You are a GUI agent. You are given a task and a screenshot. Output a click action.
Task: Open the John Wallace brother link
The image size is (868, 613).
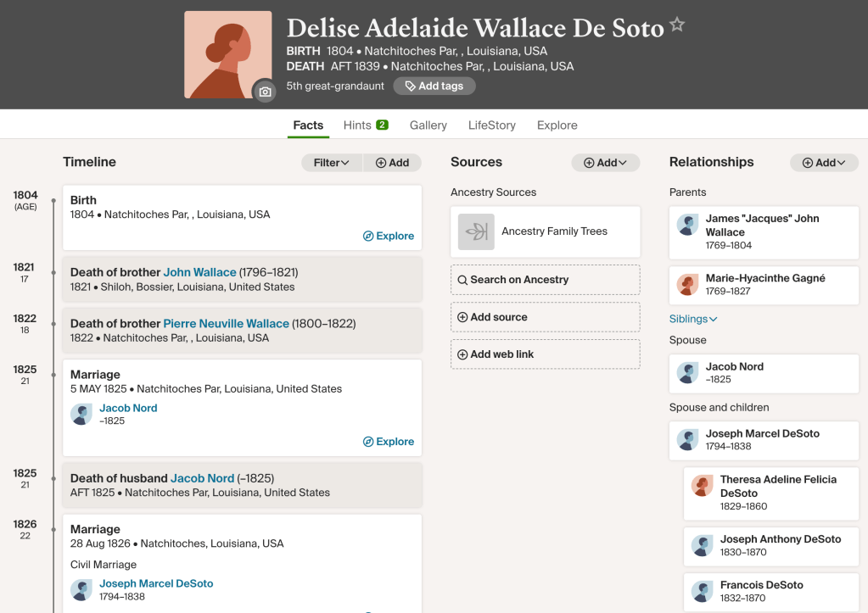(x=199, y=272)
